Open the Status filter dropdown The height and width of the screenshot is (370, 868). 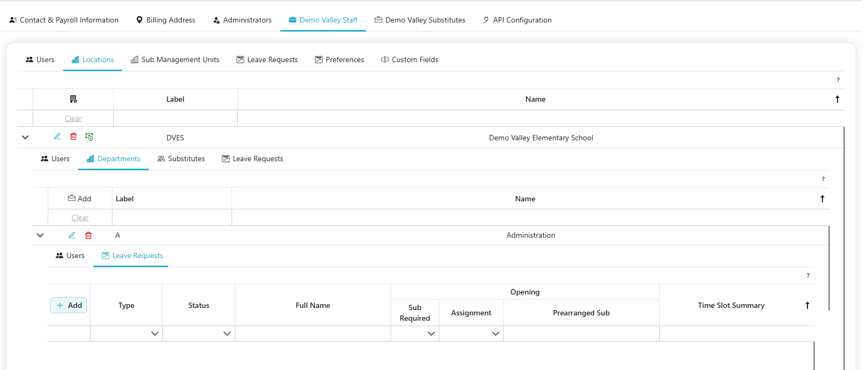[227, 334]
